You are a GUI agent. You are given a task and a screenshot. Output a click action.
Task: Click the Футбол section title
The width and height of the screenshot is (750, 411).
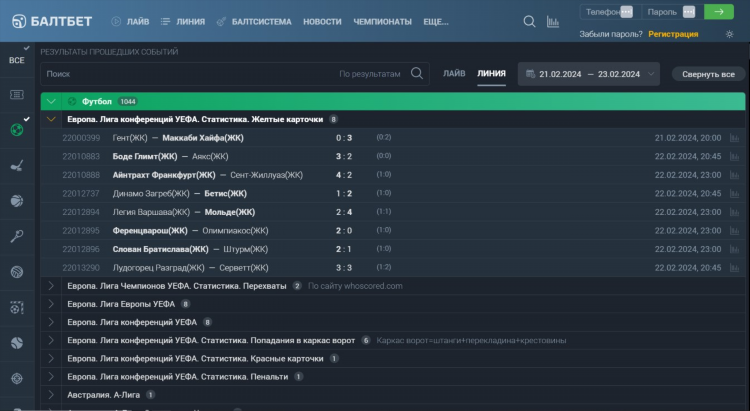point(97,101)
